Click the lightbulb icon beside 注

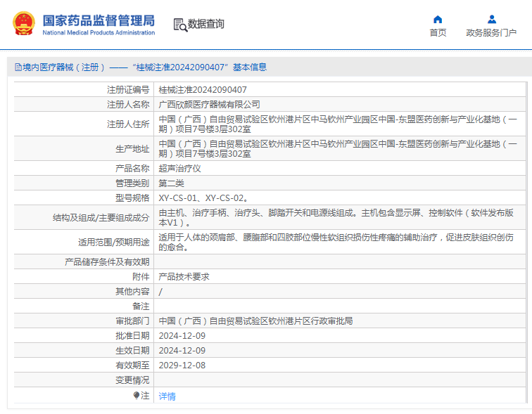137,396
